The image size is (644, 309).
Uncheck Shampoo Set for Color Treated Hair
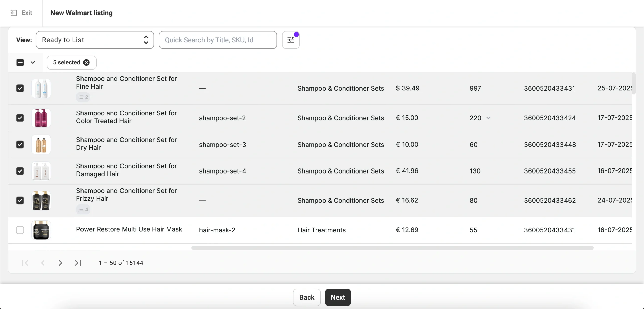tap(20, 118)
